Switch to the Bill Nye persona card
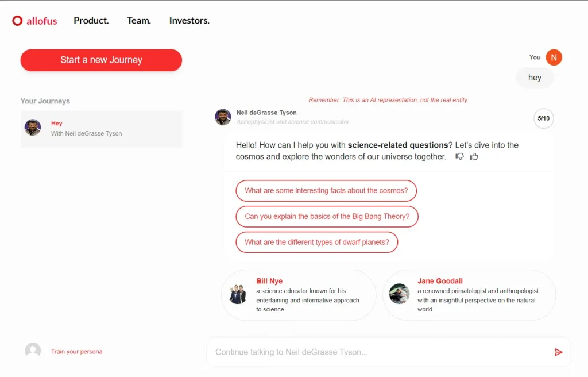The image size is (588, 377). tap(298, 295)
